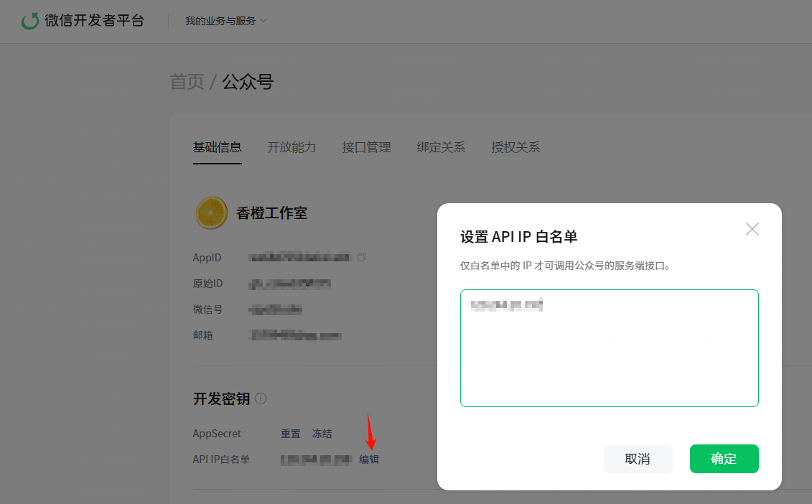Click the AppID label
This screenshot has width=812, height=504.
tap(207, 258)
